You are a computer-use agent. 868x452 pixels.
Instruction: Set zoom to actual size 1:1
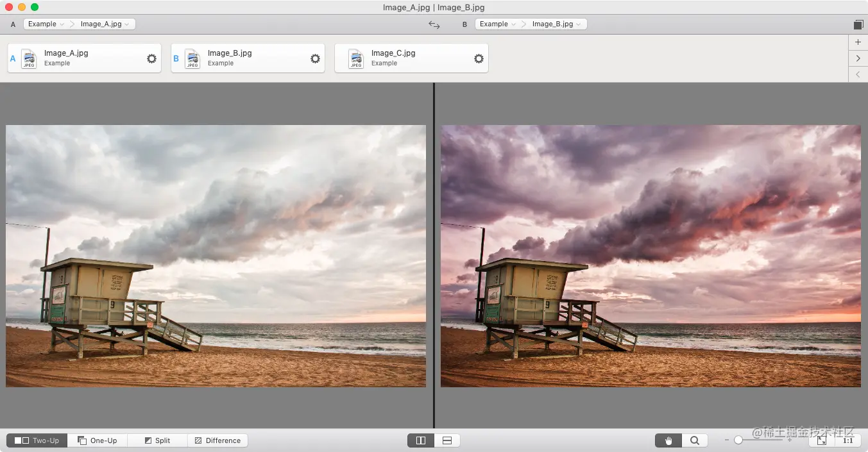pos(848,440)
